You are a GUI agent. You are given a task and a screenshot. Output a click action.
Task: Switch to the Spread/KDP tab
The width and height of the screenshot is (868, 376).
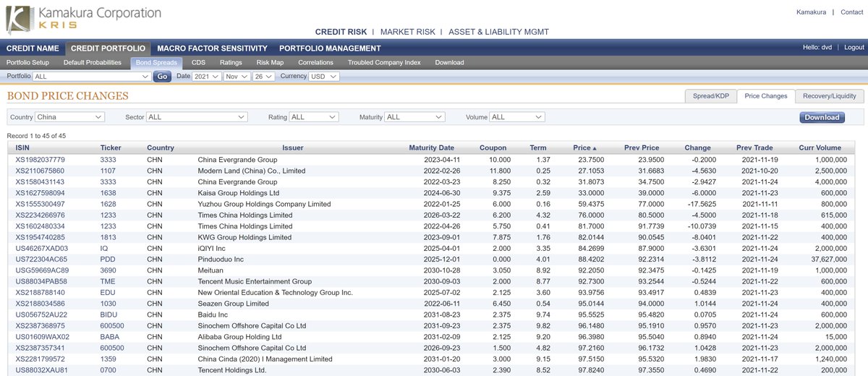coord(710,96)
